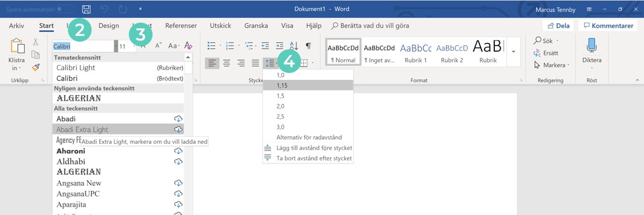Click the Save floppy disk icon
Screen dimensions: 644x215
[86, 9]
